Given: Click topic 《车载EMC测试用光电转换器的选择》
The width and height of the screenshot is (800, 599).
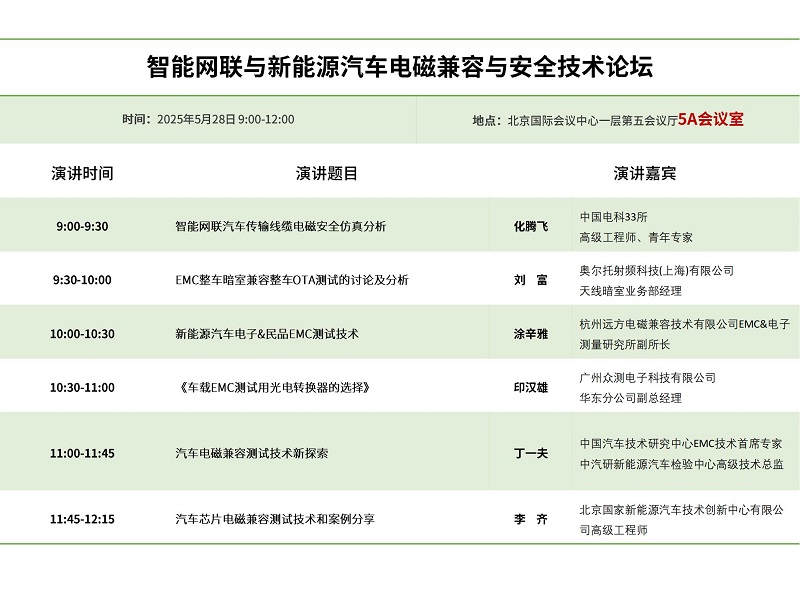Looking at the screenshot, I should [274, 387].
